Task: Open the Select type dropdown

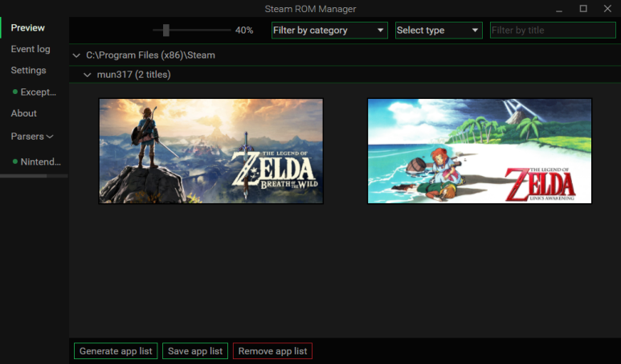Action: point(439,30)
